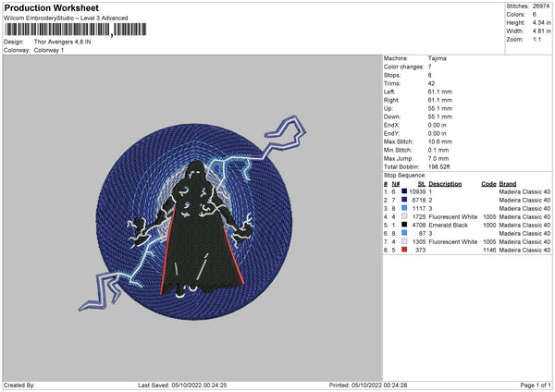Screen dimensions: 555x392
Task: Click the Stitches count 26974
Action: pyautogui.click(x=541, y=6)
